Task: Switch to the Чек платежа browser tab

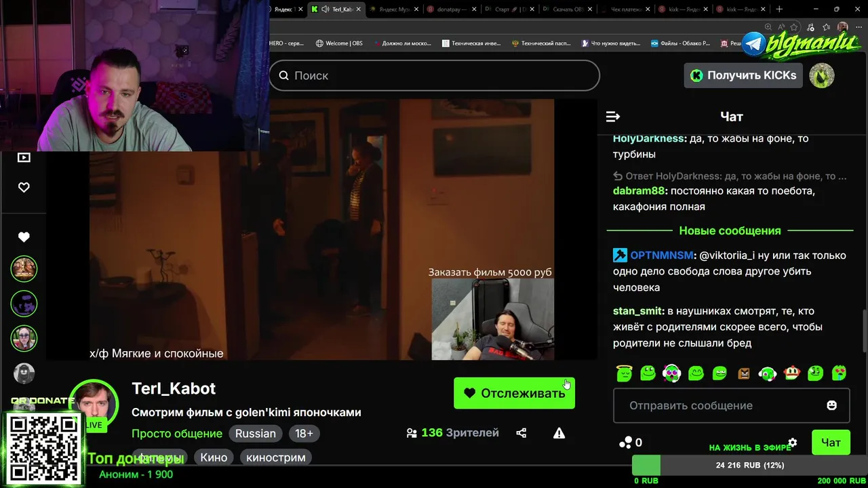Action: tap(625, 9)
